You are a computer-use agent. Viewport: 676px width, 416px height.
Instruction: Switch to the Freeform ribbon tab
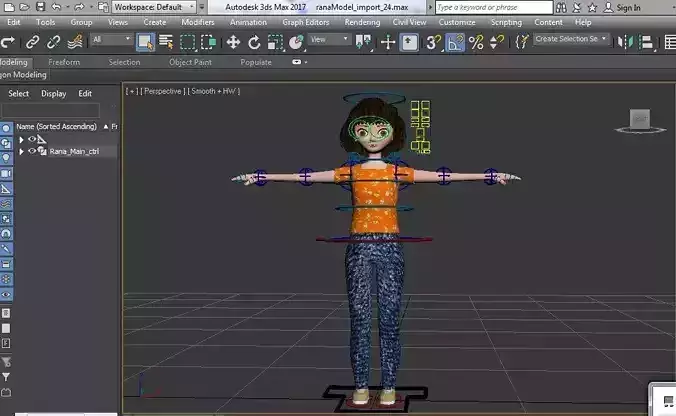tap(64, 63)
